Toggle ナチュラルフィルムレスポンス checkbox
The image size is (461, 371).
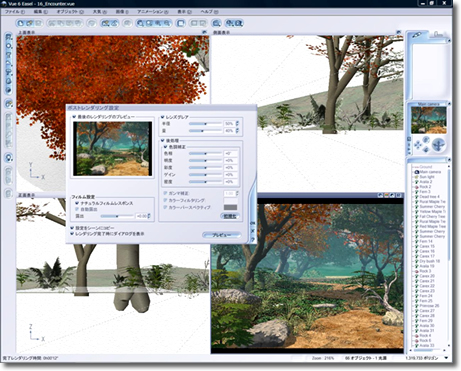tap(77, 203)
